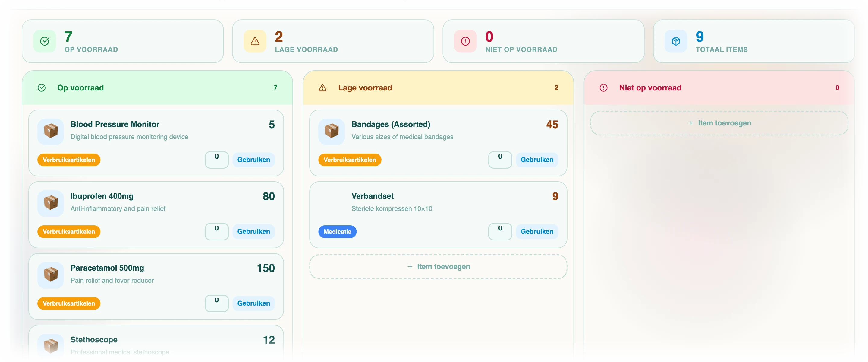
Task: Focus the quantity field for Blood Pressure Monitor
Action: (x=217, y=160)
